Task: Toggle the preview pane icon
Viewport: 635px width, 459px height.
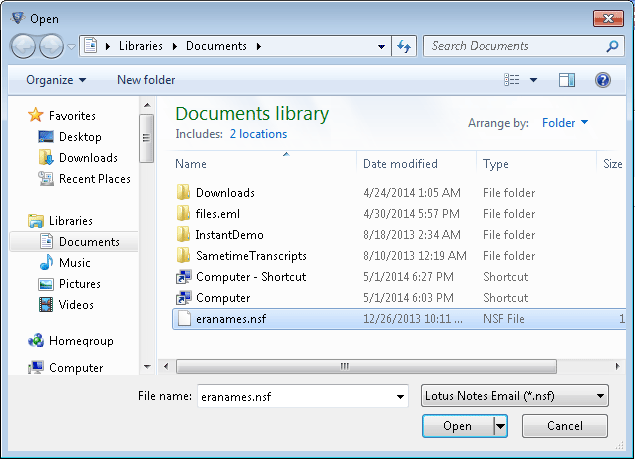Action: tap(567, 80)
